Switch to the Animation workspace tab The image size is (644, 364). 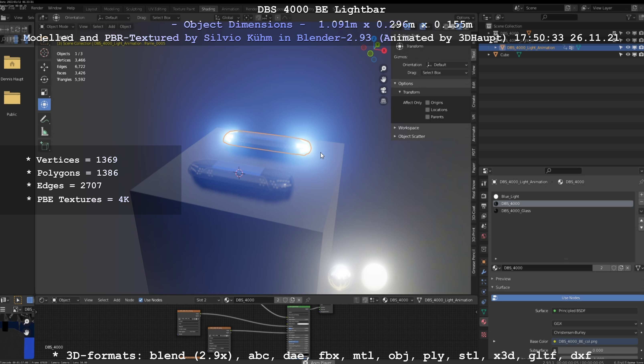pos(230,9)
